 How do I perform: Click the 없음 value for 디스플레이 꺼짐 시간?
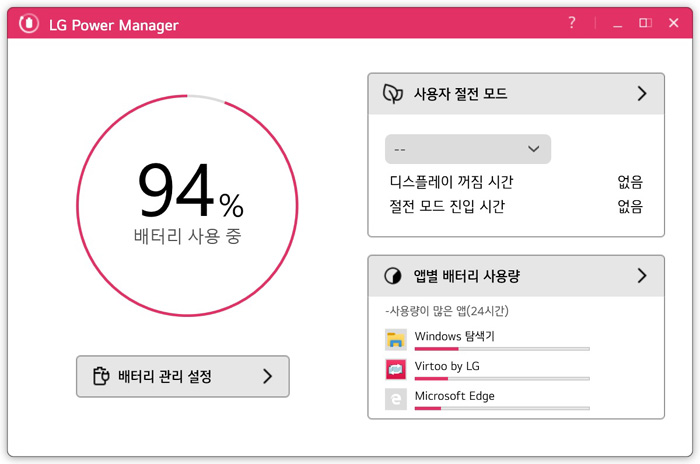tap(630, 182)
